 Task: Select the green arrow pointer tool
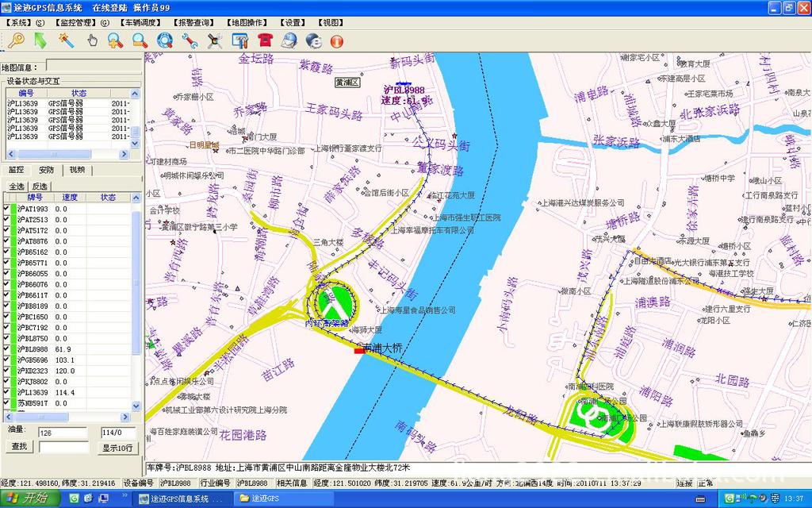pos(40,40)
